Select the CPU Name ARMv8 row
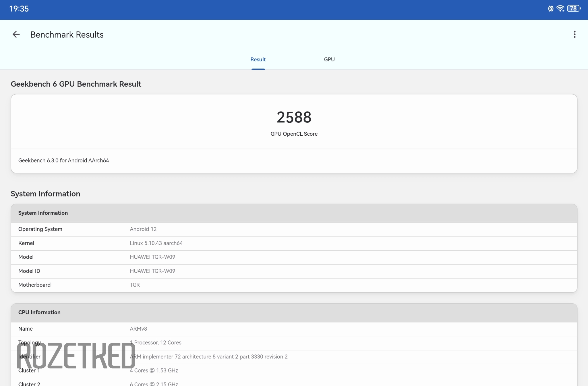The height and width of the screenshot is (386, 588). (294, 329)
